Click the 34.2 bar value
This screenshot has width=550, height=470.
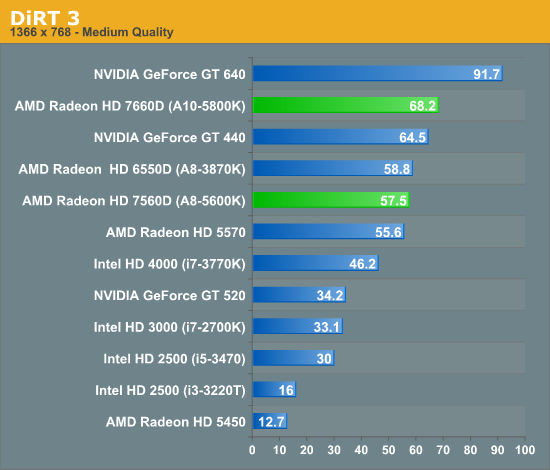click(330, 296)
